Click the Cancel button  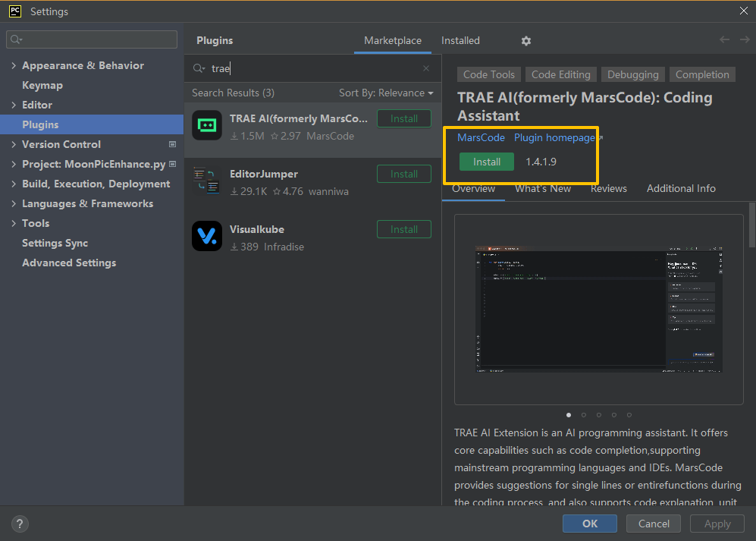coord(654,524)
